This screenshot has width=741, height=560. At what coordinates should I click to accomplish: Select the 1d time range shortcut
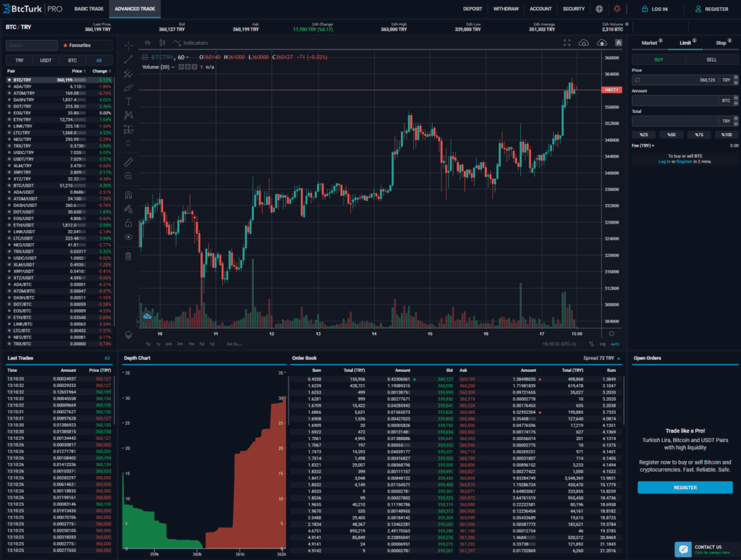coord(212,344)
